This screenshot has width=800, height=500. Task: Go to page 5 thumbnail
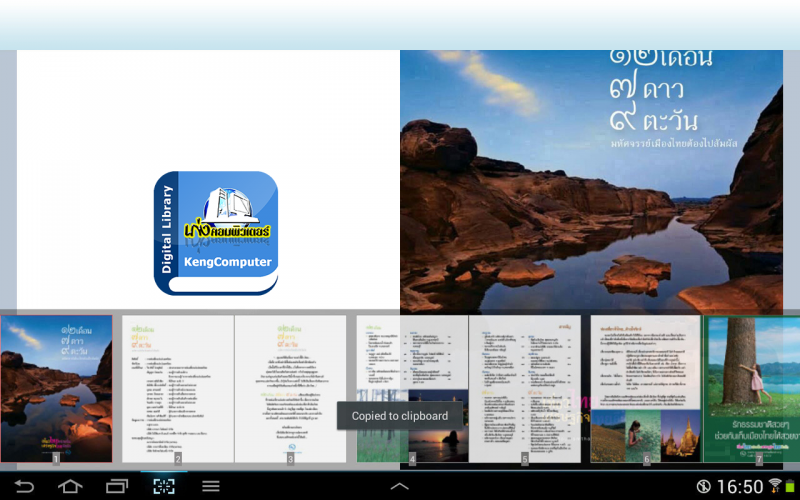pyautogui.click(x=525, y=389)
